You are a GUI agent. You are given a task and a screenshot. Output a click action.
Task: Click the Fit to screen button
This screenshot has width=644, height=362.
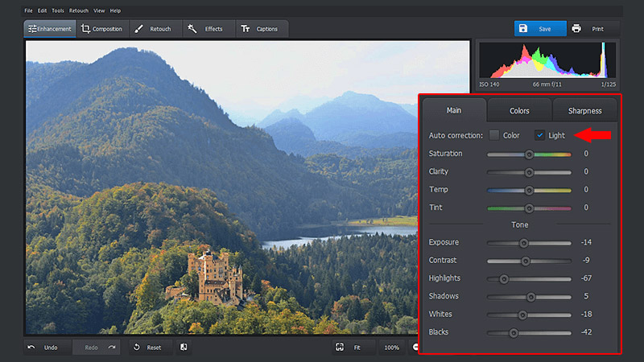[353, 348]
